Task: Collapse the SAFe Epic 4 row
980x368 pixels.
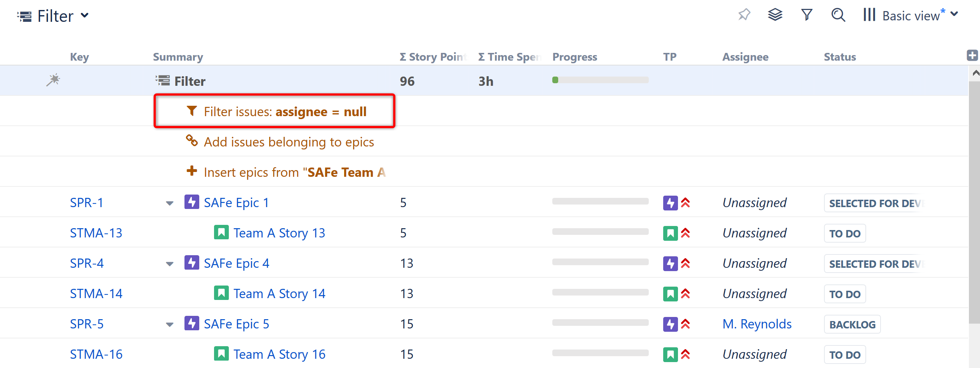Action: click(x=170, y=264)
